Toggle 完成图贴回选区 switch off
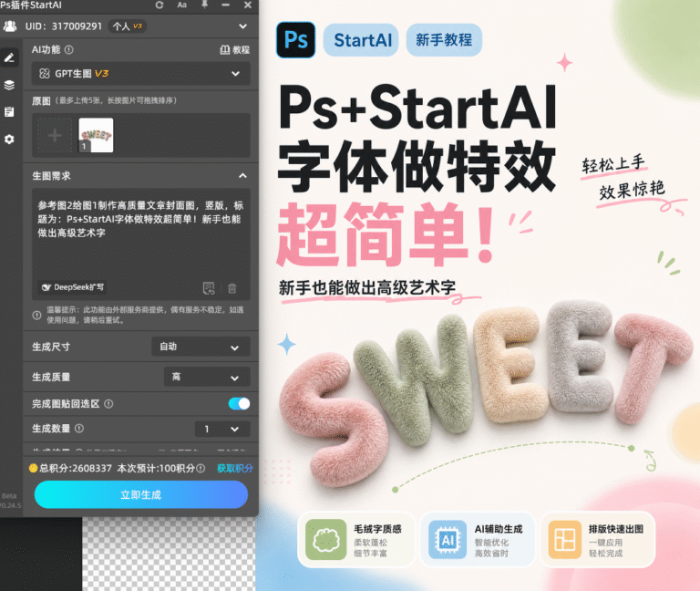The image size is (700, 591). [x=240, y=404]
